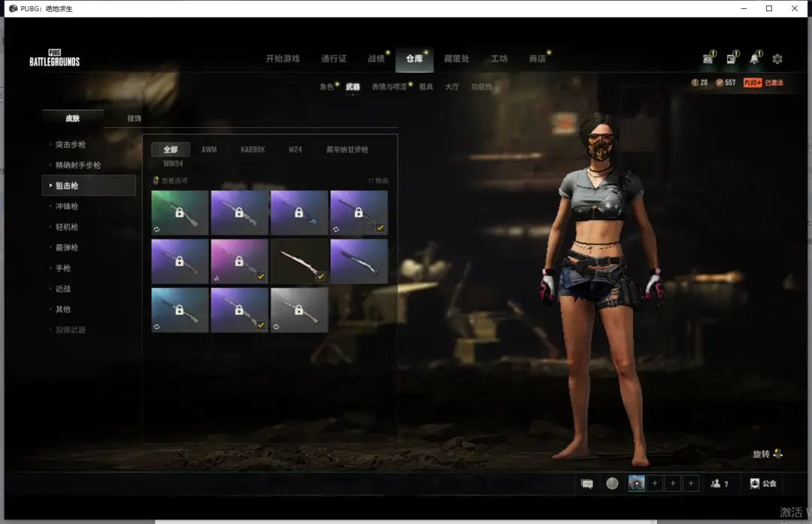Select the pink-background locked skin with checkmark

point(239,262)
